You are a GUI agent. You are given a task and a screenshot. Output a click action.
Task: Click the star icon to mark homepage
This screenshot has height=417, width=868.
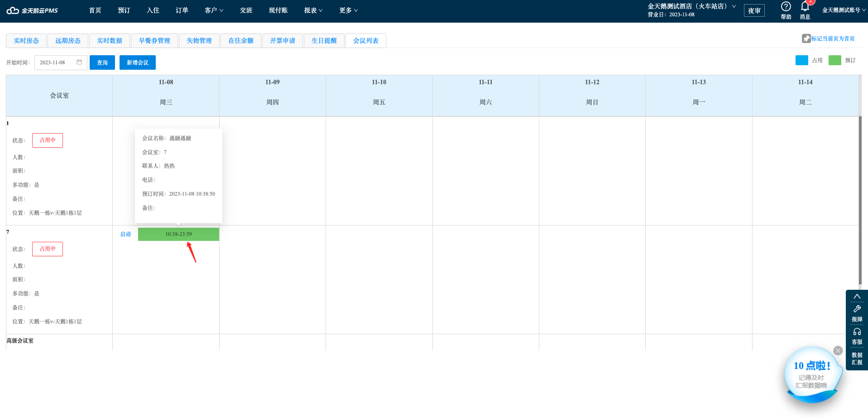point(806,38)
